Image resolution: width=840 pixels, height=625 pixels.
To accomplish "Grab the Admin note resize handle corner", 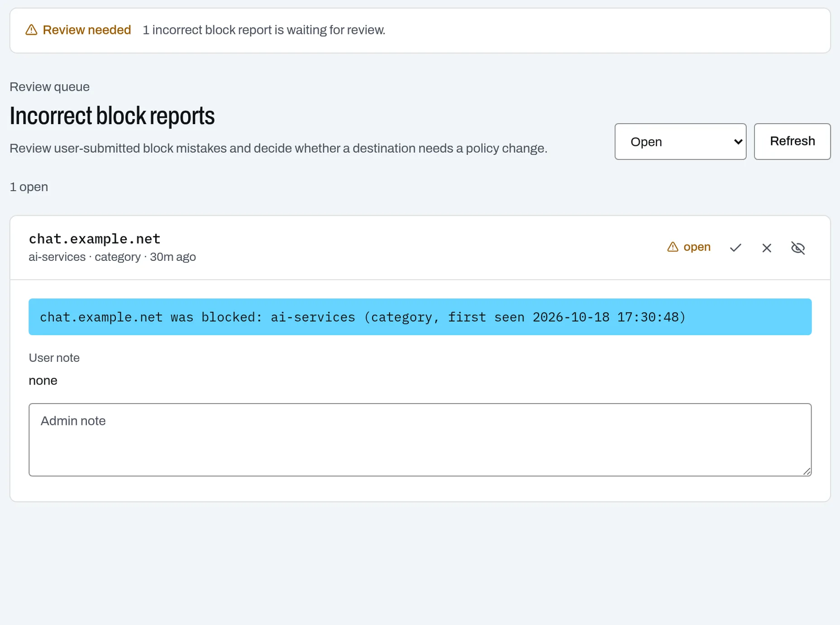I will [807, 471].
